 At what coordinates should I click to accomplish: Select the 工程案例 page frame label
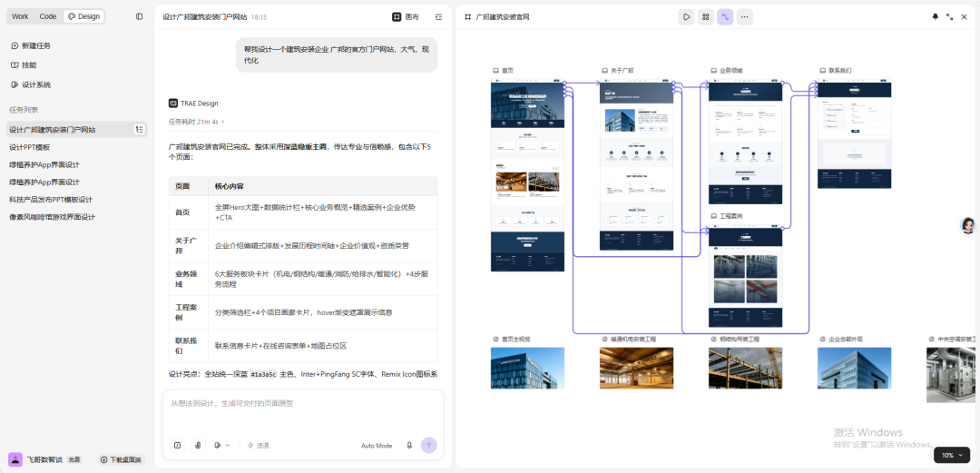coord(726,216)
